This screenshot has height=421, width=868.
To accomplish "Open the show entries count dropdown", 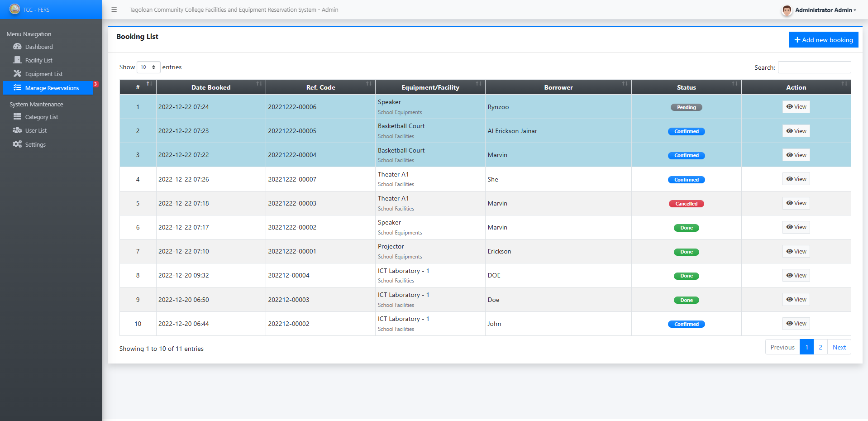I will point(148,67).
